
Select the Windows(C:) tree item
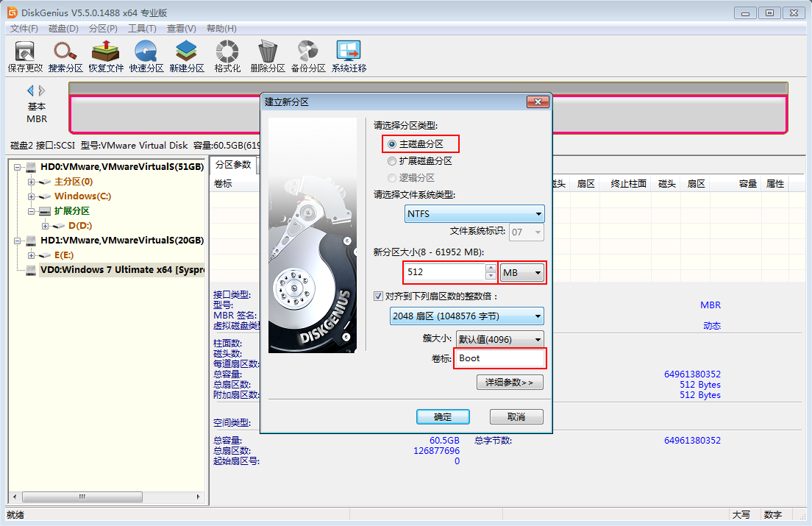[x=82, y=196]
